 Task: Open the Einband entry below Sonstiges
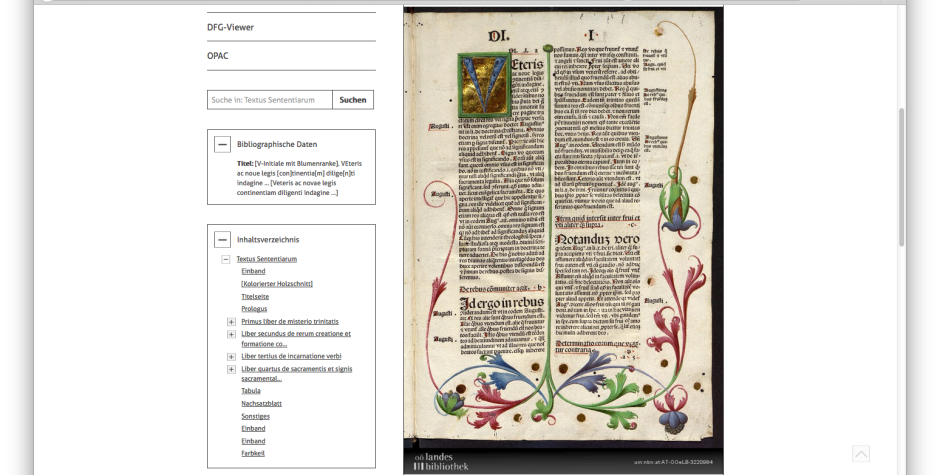coord(253,428)
